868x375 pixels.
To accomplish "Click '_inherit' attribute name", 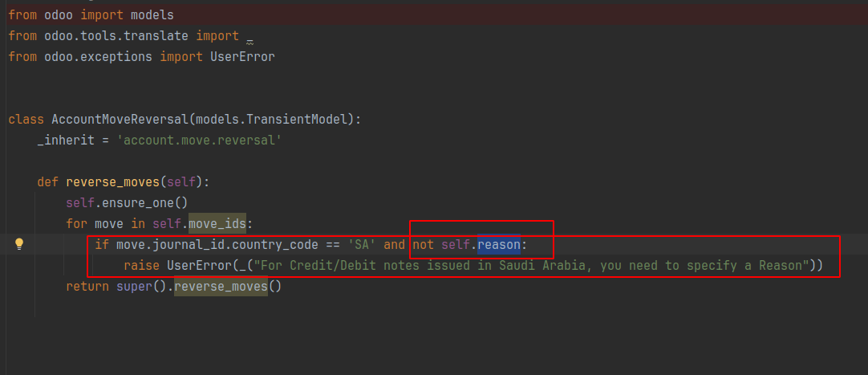I will [66, 141].
